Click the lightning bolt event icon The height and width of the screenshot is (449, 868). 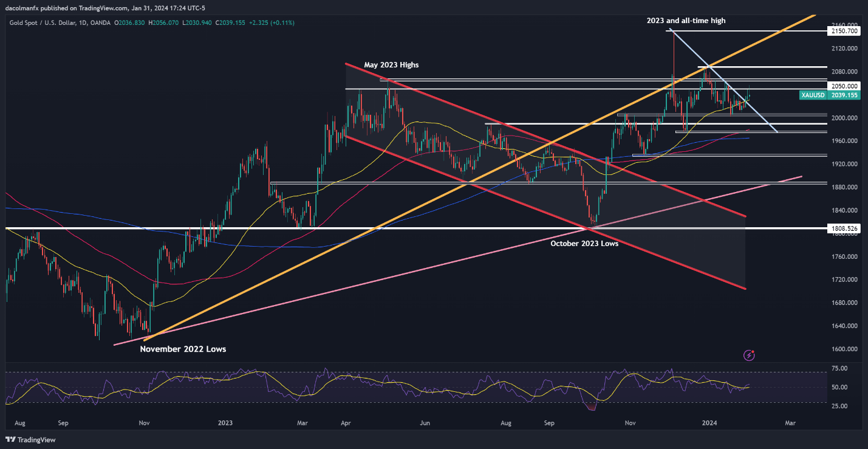click(x=750, y=354)
